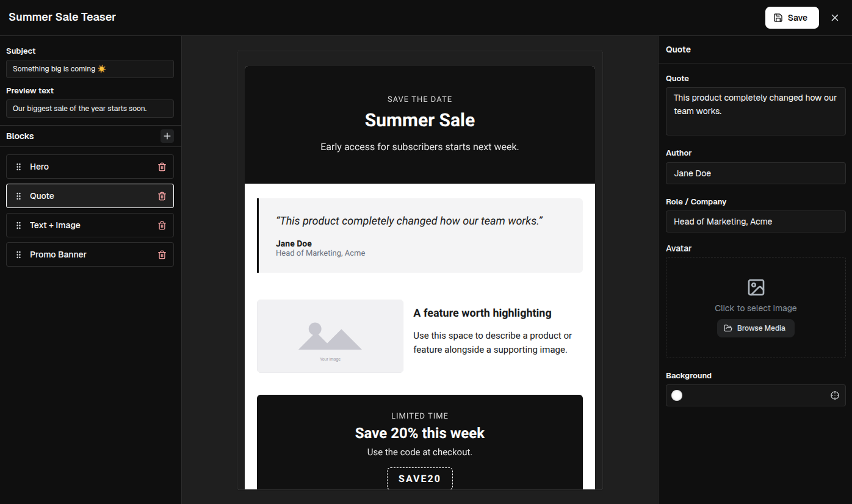Open Browse Media for avatar
This screenshot has width=852, height=504.
point(756,328)
